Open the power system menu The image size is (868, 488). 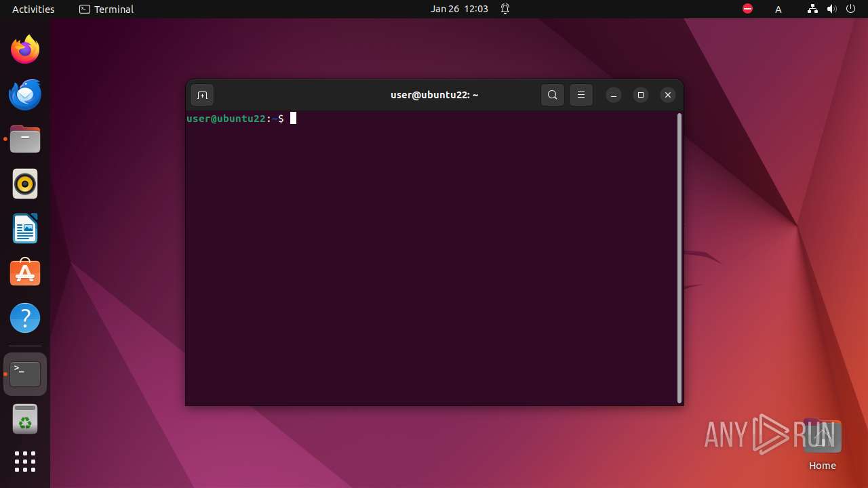pyautogui.click(x=850, y=9)
